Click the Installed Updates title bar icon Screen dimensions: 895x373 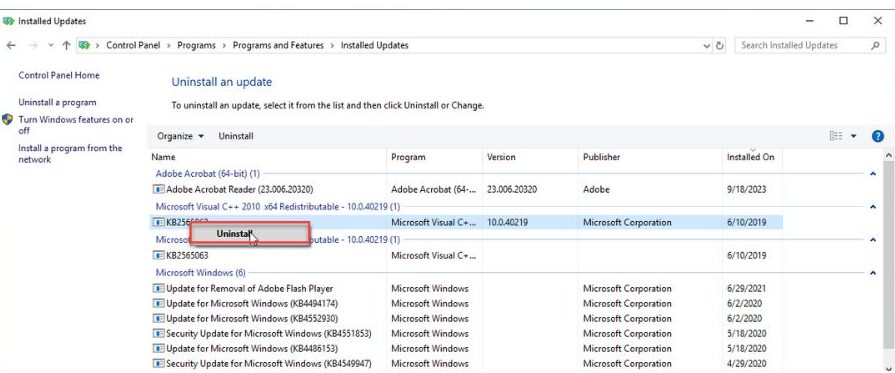point(9,21)
